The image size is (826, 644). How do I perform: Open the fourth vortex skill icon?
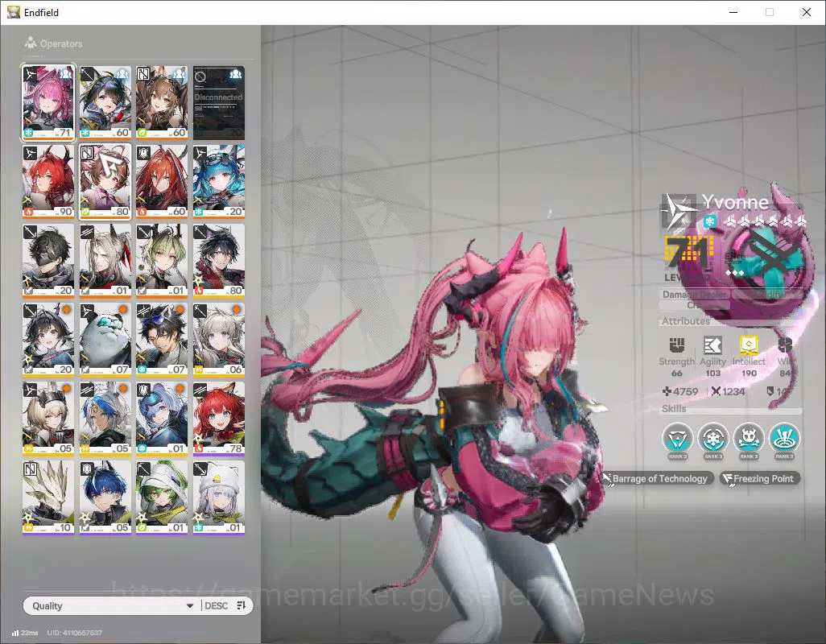point(784,438)
